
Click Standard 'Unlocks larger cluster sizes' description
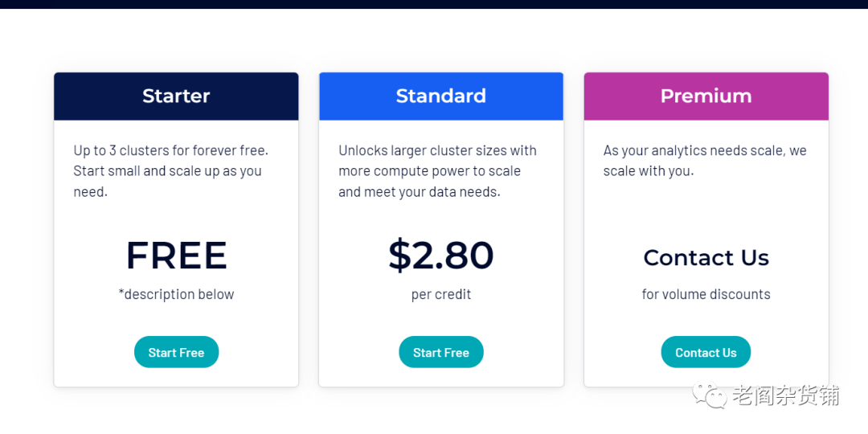click(437, 150)
